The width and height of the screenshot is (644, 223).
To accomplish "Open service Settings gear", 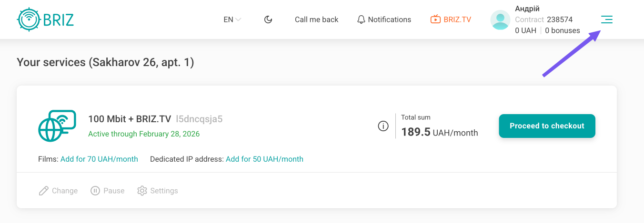I will point(142,191).
